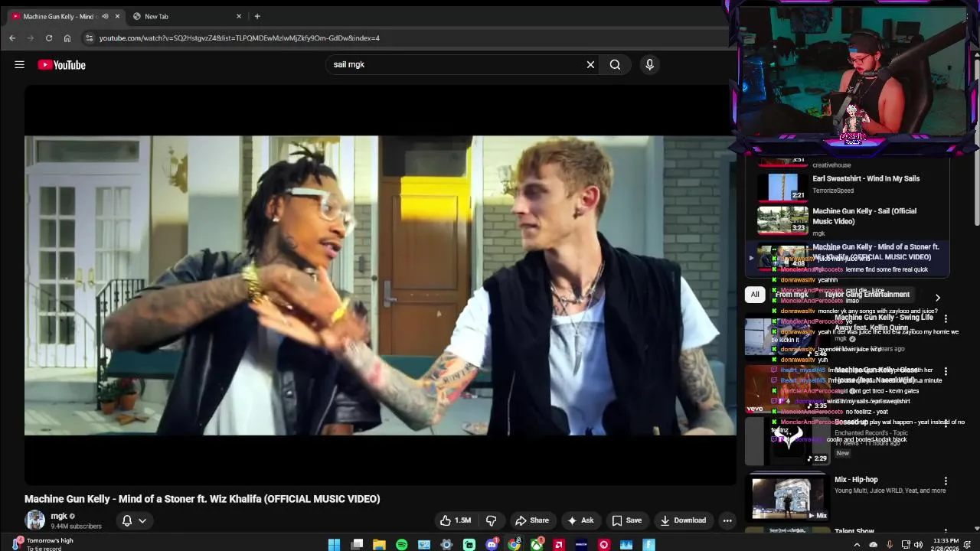Click the site info icon beside URL

(90, 37)
